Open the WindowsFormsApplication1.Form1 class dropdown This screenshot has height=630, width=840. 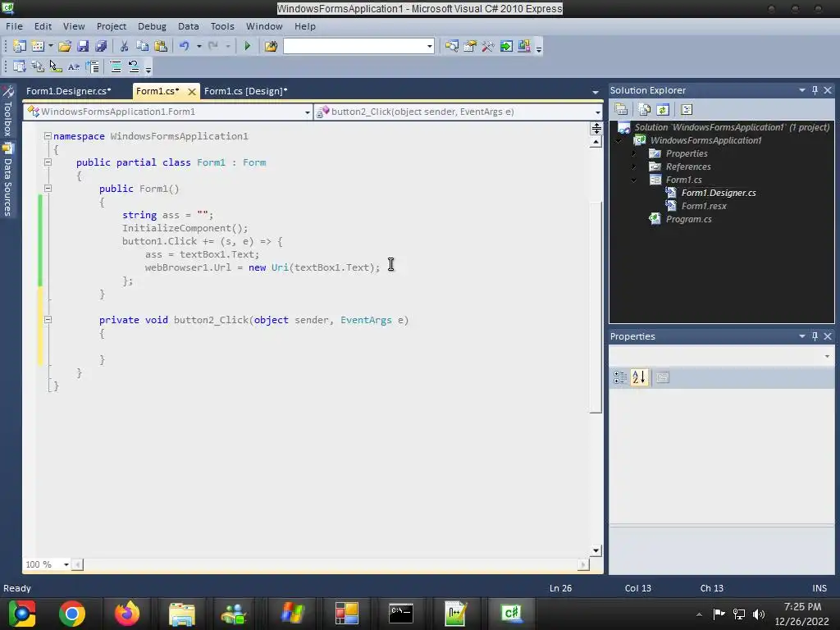[308, 112]
